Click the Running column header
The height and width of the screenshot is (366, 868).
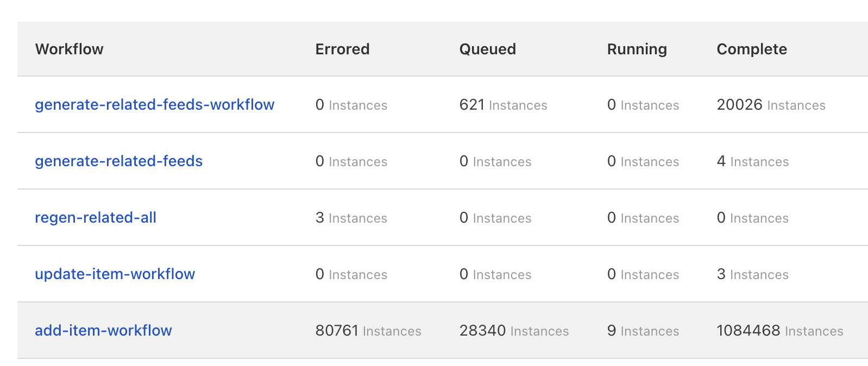tap(637, 49)
